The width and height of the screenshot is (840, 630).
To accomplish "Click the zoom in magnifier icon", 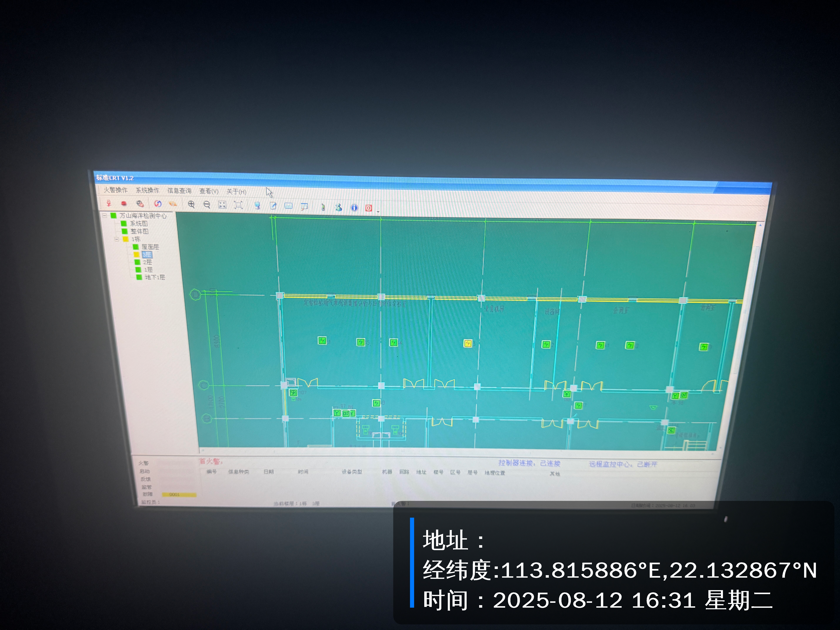I will click(191, 205).
